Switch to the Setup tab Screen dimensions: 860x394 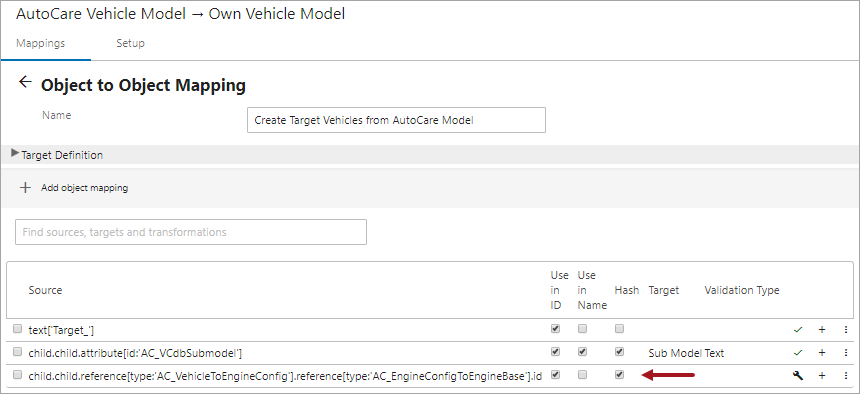coord(131,43)
